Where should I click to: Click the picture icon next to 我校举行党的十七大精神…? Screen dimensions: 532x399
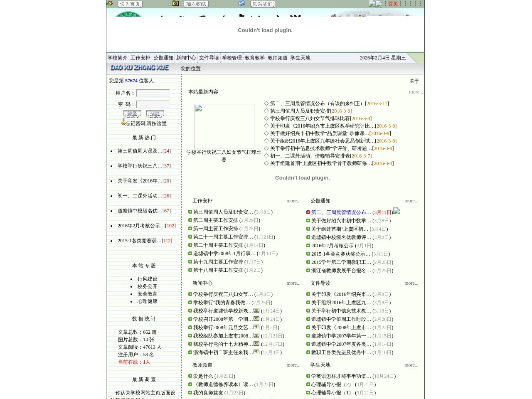pos(256,344)
